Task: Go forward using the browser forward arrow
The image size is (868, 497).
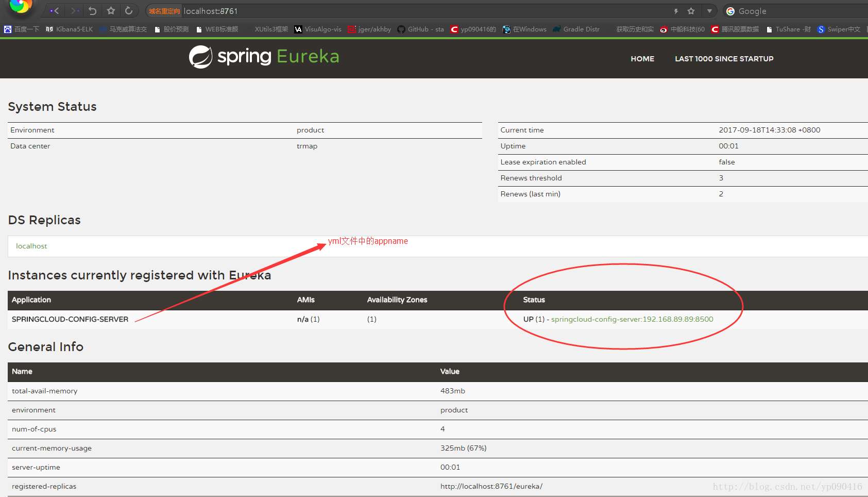Action: [x=75, y=11]
